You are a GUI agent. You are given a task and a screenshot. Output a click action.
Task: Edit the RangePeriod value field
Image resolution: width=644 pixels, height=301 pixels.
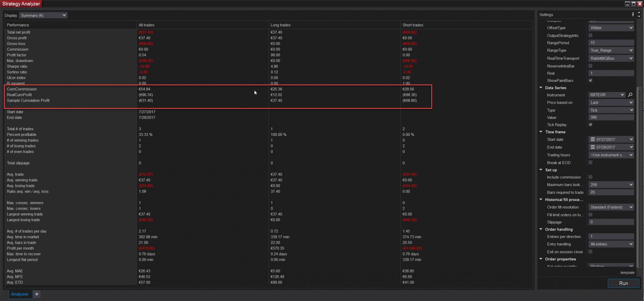tap(611, 43)
